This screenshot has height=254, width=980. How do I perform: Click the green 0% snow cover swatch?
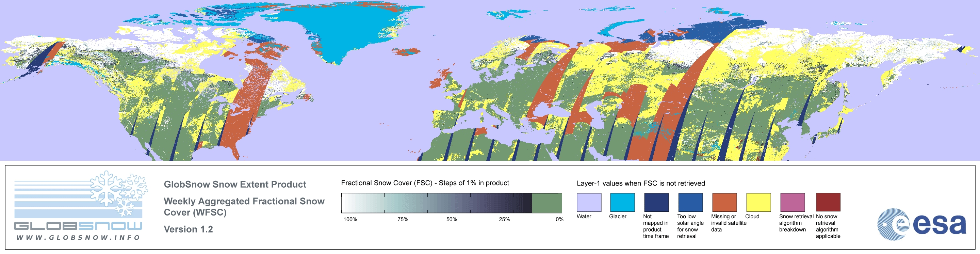click(547, 203)
